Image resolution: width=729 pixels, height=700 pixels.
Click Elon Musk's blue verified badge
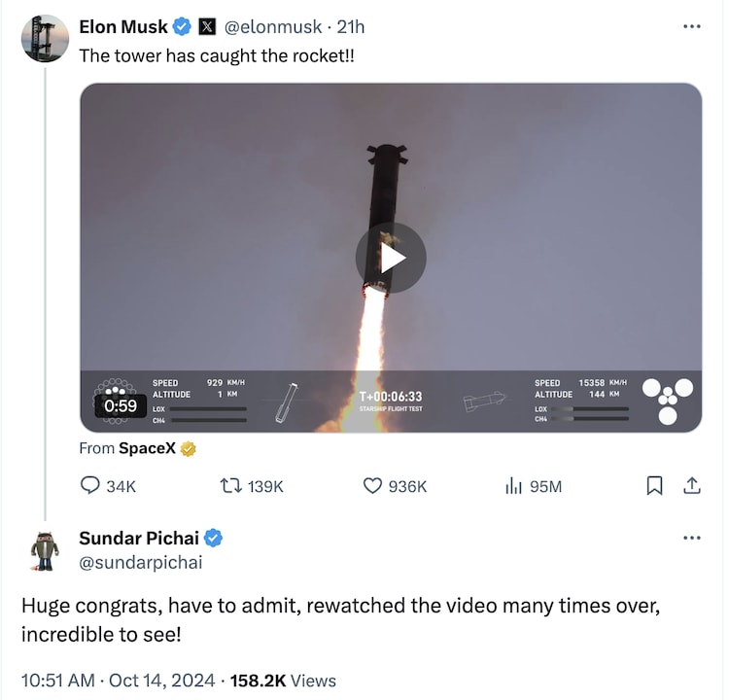(x=182, y=26)
